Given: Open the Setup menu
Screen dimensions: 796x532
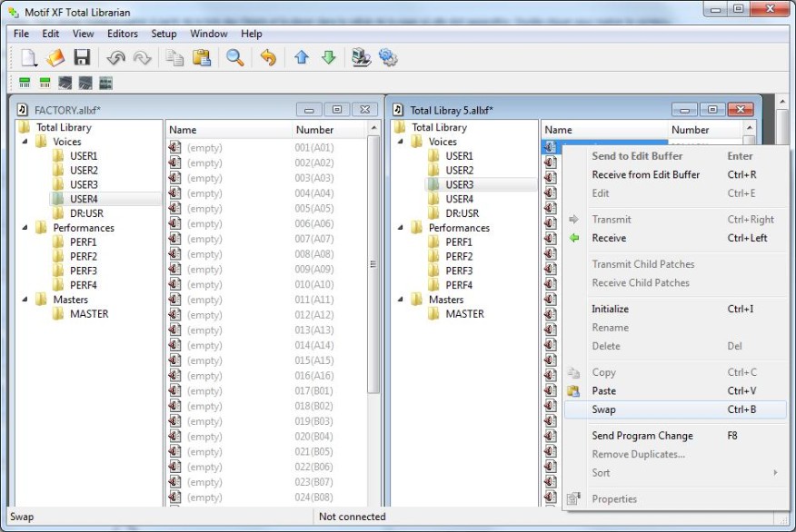Looking at the screenshot, I should click(164, 34).
